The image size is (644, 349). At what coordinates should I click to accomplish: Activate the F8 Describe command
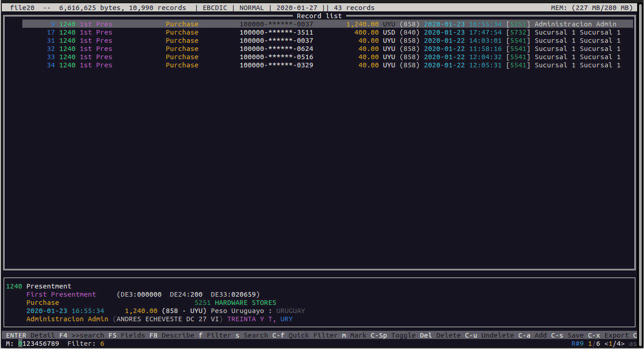171,335
